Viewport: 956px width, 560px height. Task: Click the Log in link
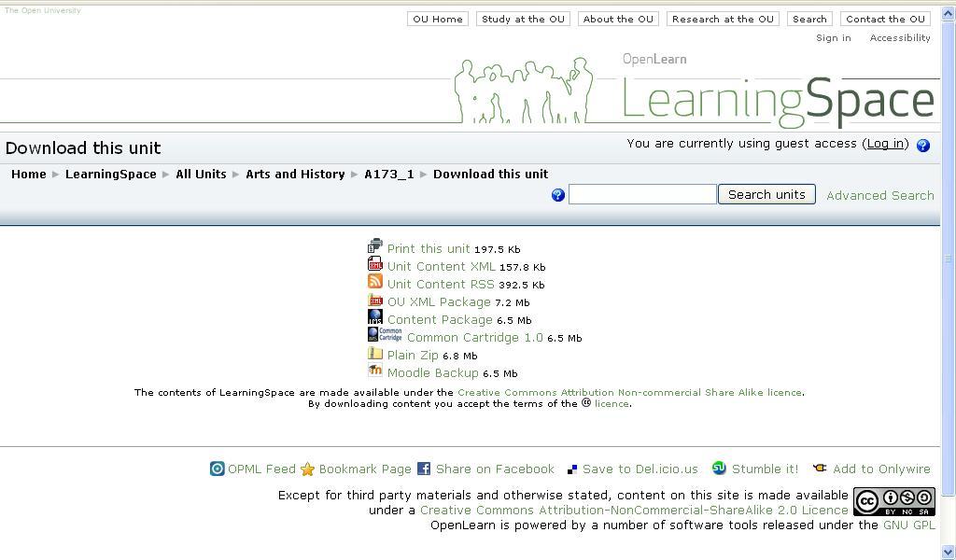pos(885,143)
